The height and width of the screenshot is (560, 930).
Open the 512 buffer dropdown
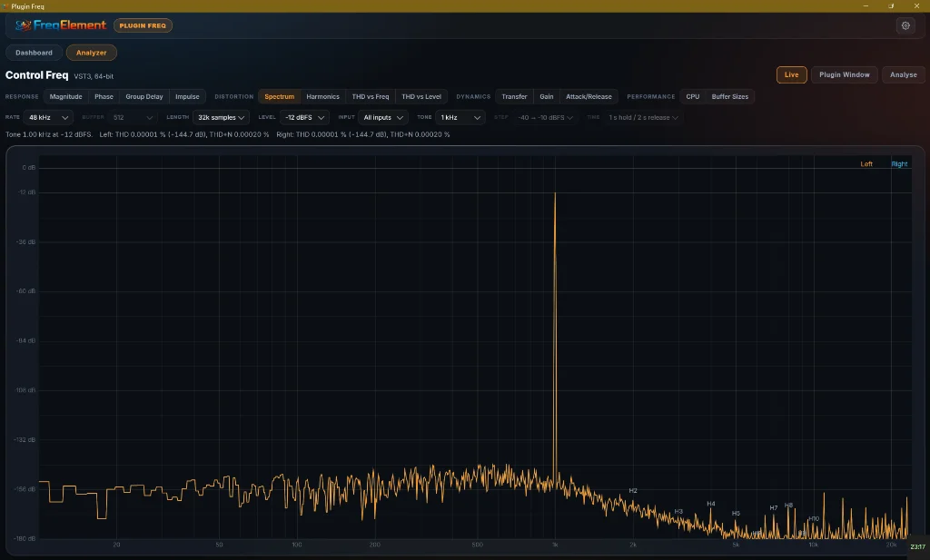(x=133, y=117)
